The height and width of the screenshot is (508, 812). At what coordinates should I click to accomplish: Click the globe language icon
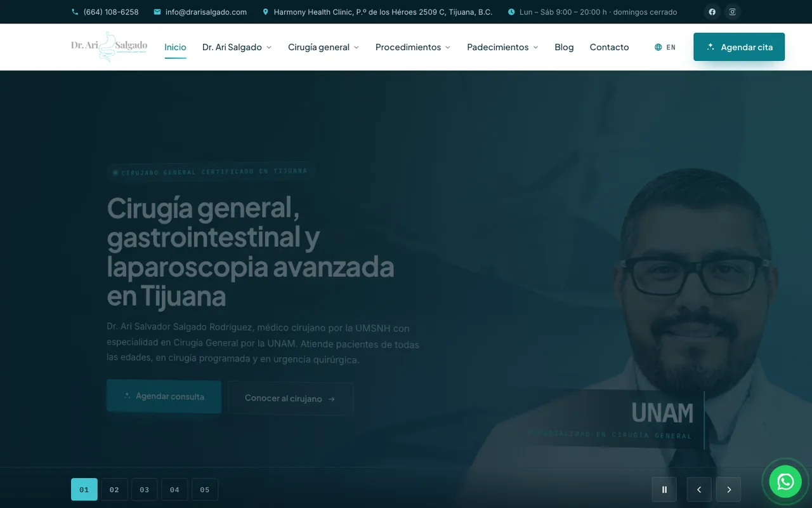click(658, 47)
